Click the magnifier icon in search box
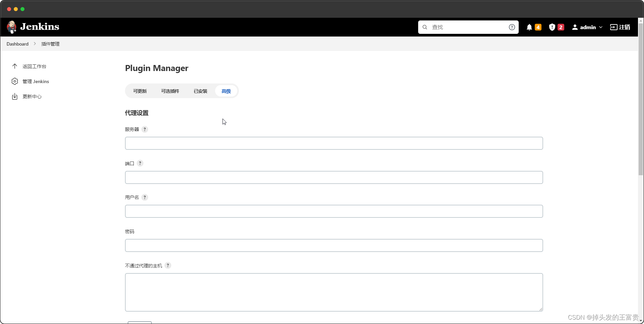 point(425,27)
